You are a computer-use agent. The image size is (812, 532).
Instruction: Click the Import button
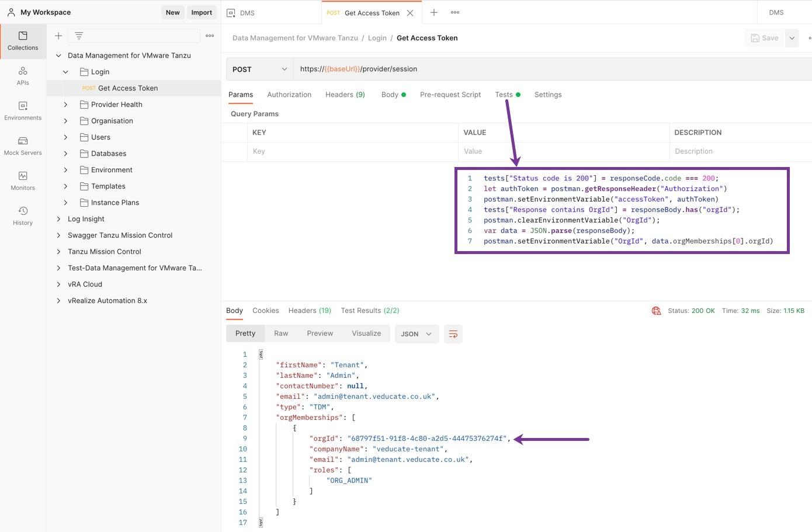[x=202, y=12]
